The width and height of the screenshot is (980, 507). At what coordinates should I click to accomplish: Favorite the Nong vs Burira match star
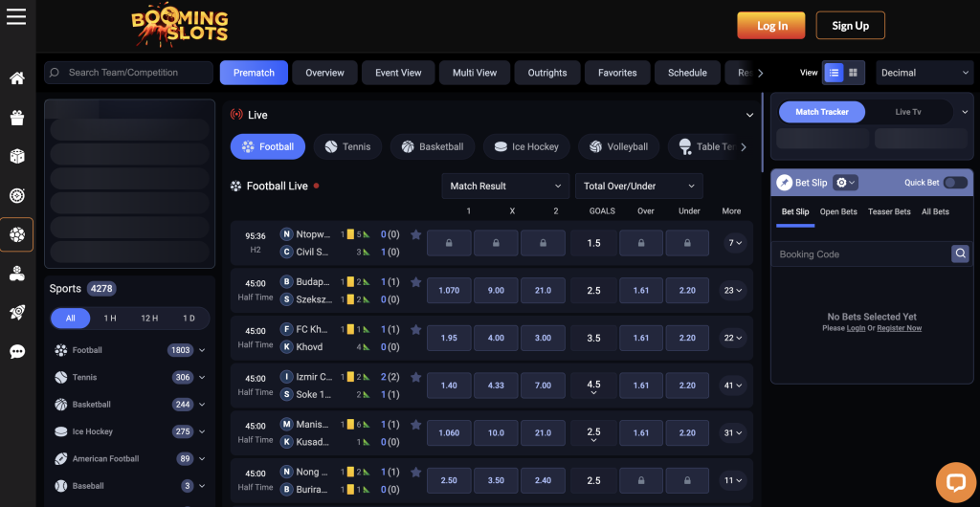[415, 472]
